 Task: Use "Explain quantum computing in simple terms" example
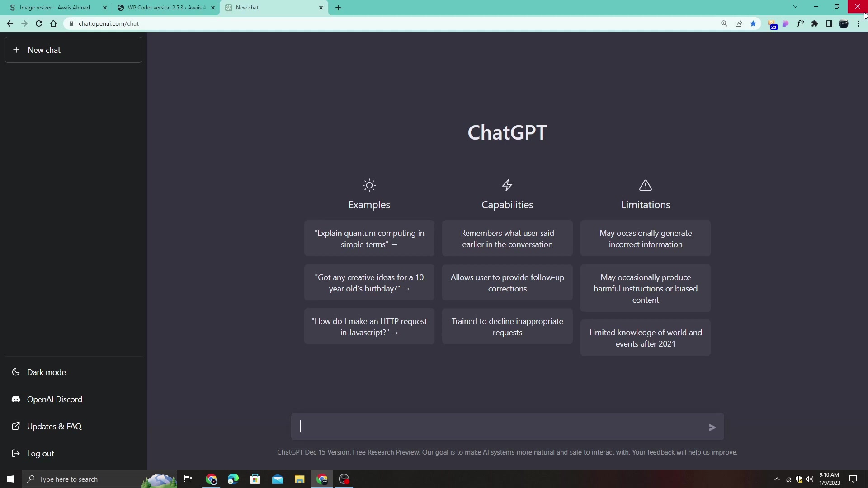pyautogui.click(x=369, y=239)
